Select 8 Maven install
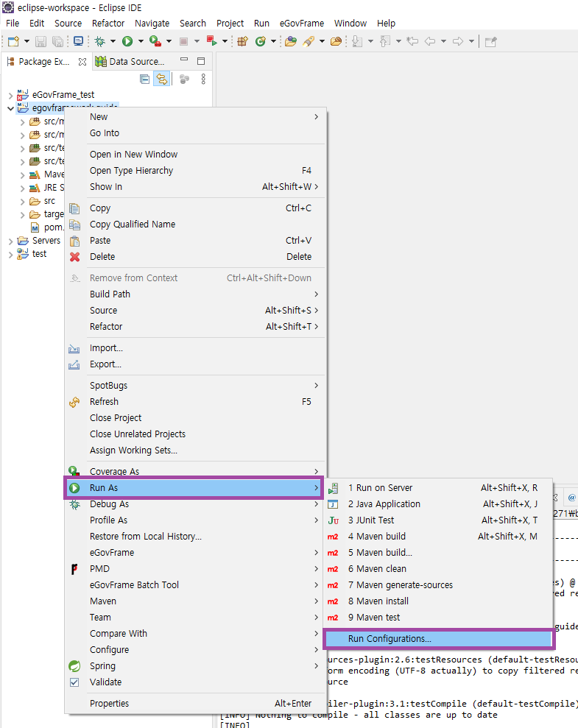This screenshot has height=728, width=578. (x=439, y=601)
